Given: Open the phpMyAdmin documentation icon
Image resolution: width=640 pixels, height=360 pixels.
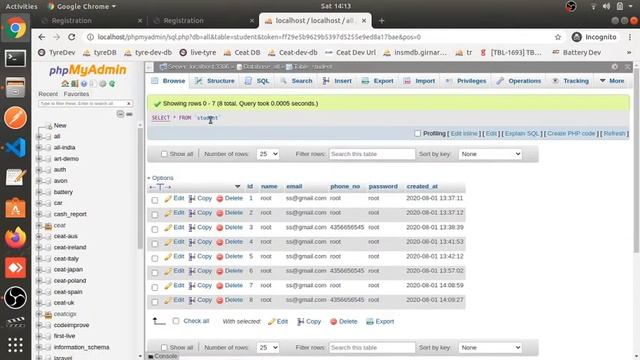Looking at the screenshot, I should pyautogui.click(x=84, y=84).
